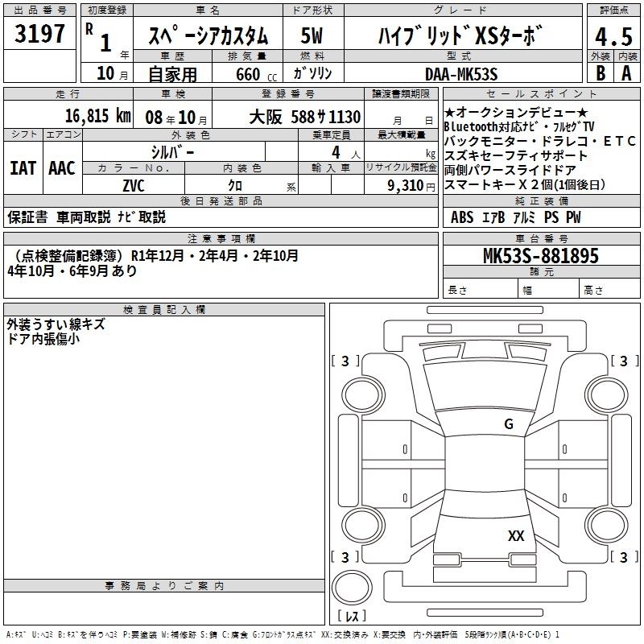Viewport: 644px width, 644px height.
Task: Select the color code ZVC
Action: [x=134, y=184]
